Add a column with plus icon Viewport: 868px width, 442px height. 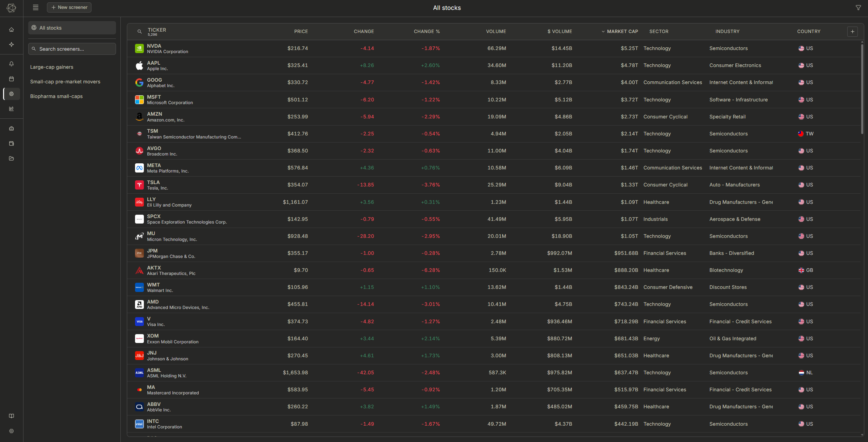tap(852, 32)
